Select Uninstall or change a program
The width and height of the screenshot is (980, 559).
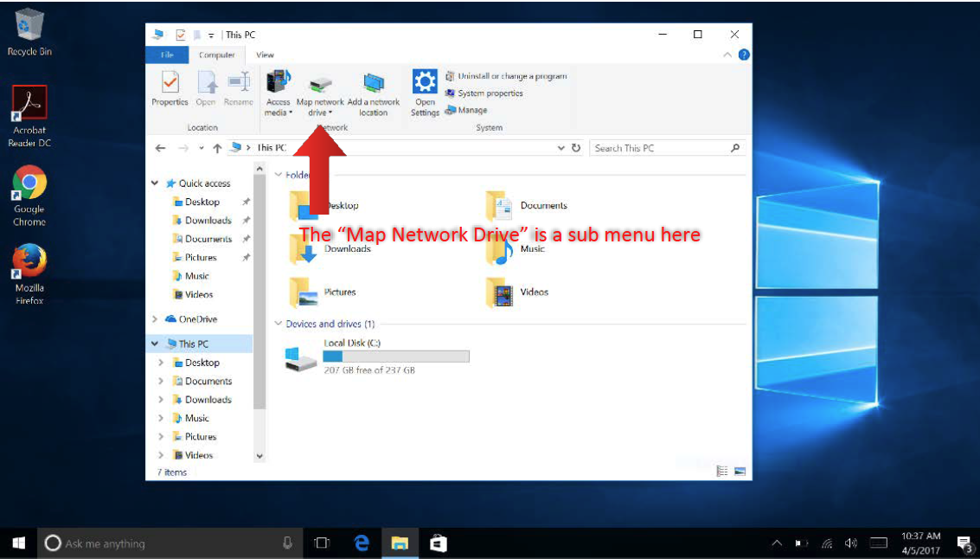(506, 76)
